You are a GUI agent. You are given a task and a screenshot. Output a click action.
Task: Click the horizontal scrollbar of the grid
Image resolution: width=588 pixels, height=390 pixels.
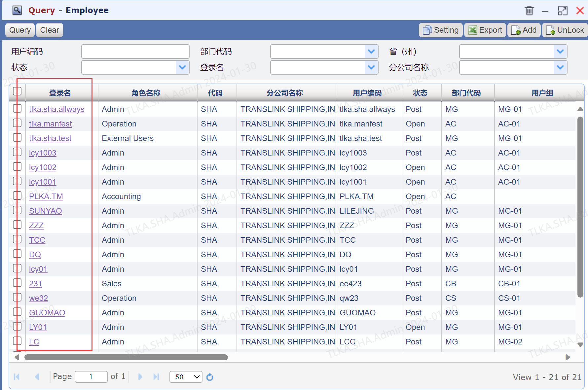(126, 357)
